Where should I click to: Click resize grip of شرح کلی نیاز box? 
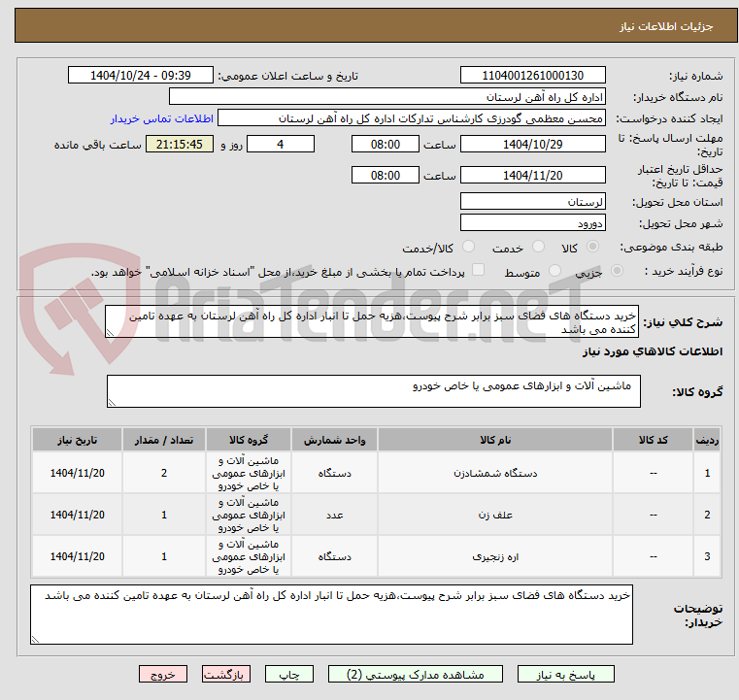(110, 333)
